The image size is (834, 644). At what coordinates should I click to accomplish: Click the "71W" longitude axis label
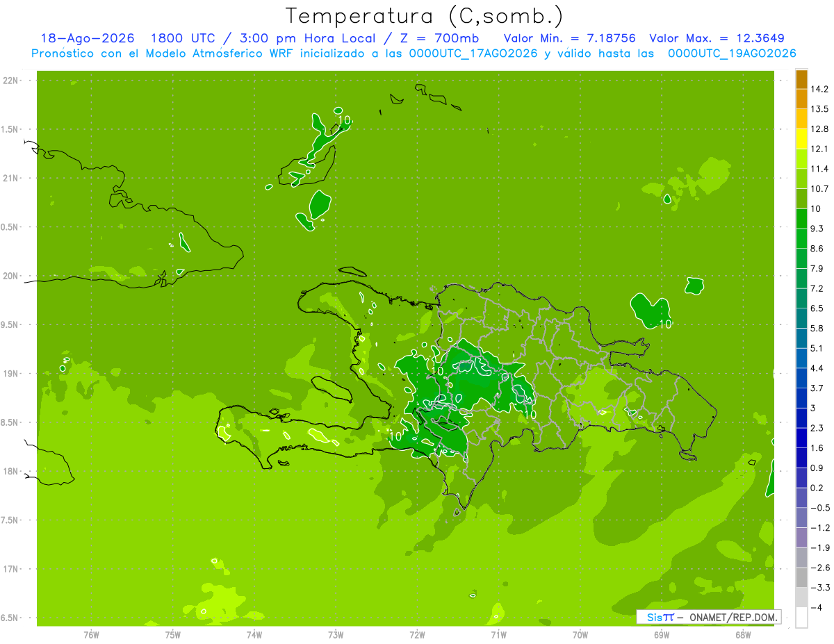[x=498, y=634]
